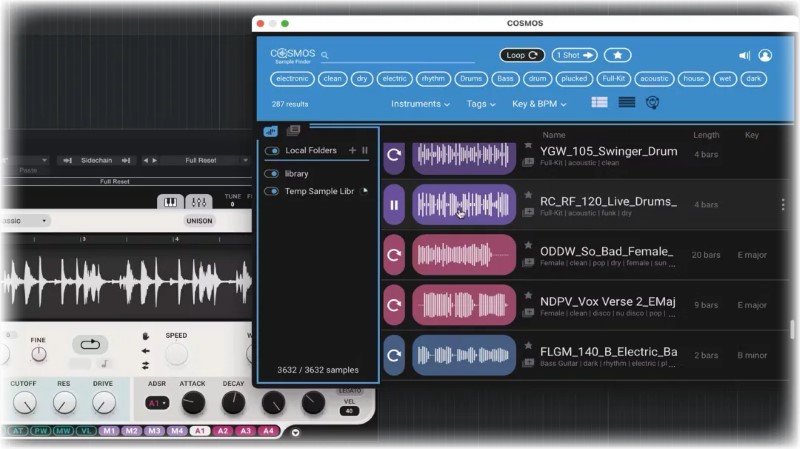Viewport: 800px width, 449px height.
Task: Toggle Local Folders switch
Action: pyautogui.click(x=272, y=151)
